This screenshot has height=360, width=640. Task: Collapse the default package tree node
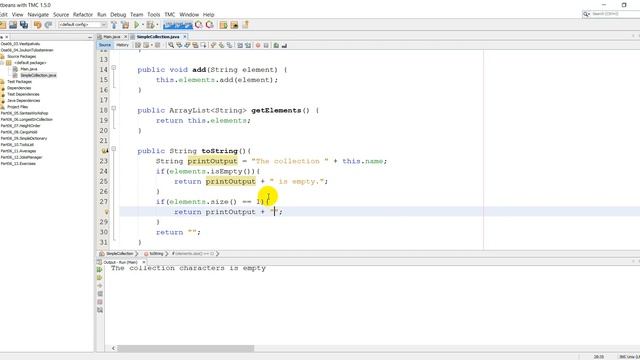coord(2,63)
